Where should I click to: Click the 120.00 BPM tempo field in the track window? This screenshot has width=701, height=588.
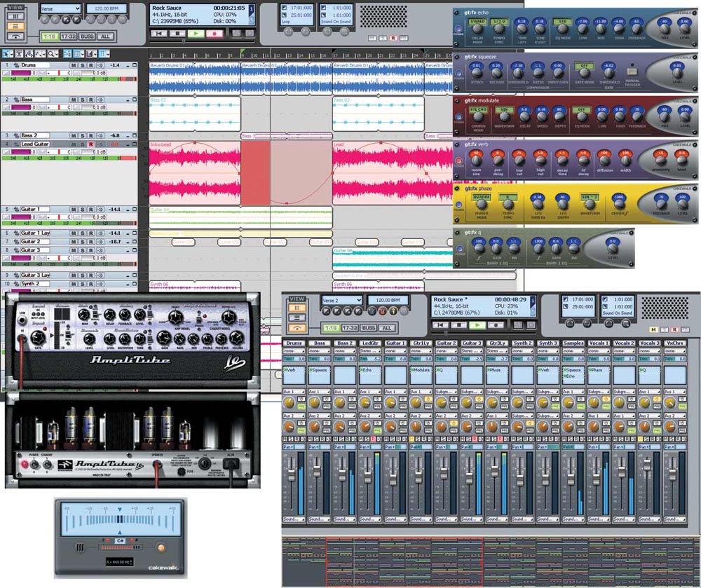tap(107, 8)
